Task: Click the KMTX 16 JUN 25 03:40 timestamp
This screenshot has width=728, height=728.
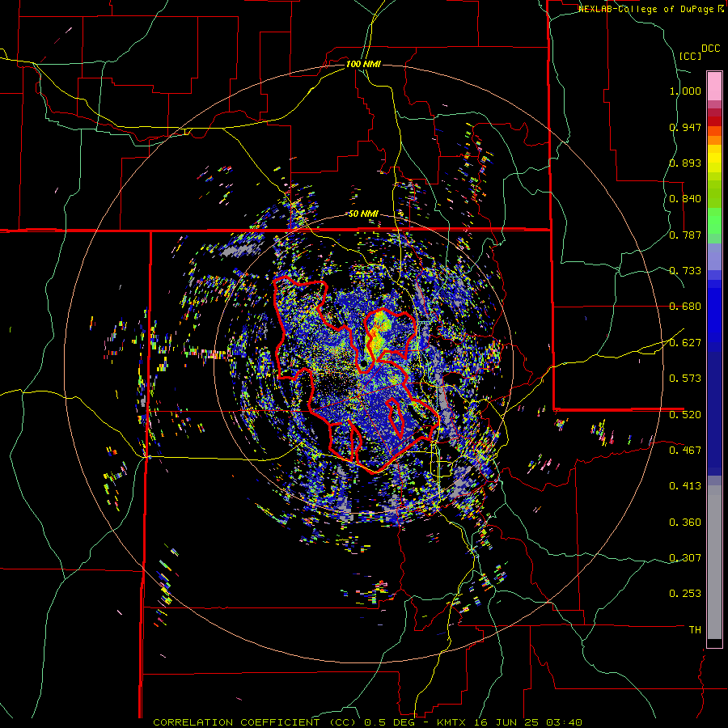Action: pos(510,722)
